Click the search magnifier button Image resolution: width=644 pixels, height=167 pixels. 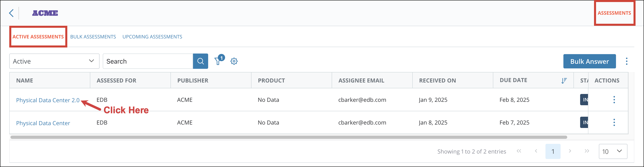200,61
